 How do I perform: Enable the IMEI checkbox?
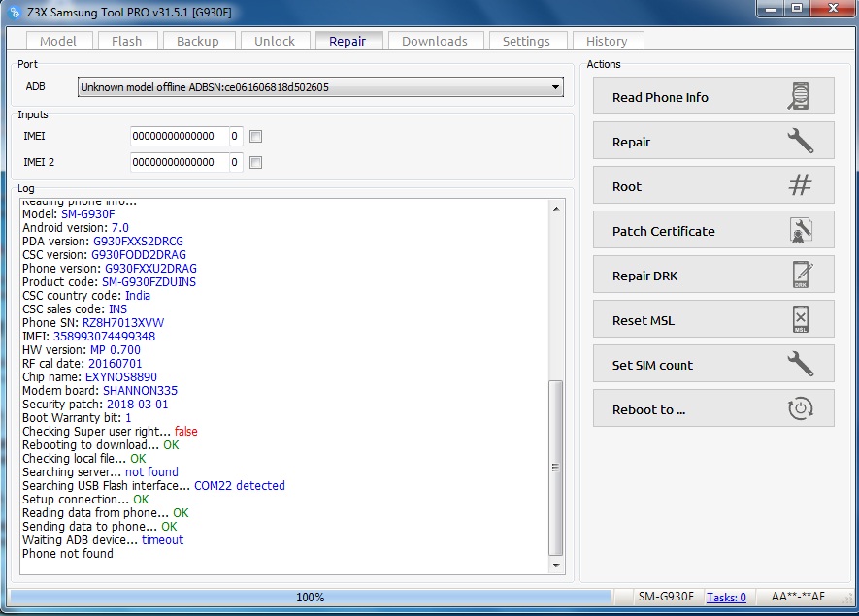coord(255,137)
